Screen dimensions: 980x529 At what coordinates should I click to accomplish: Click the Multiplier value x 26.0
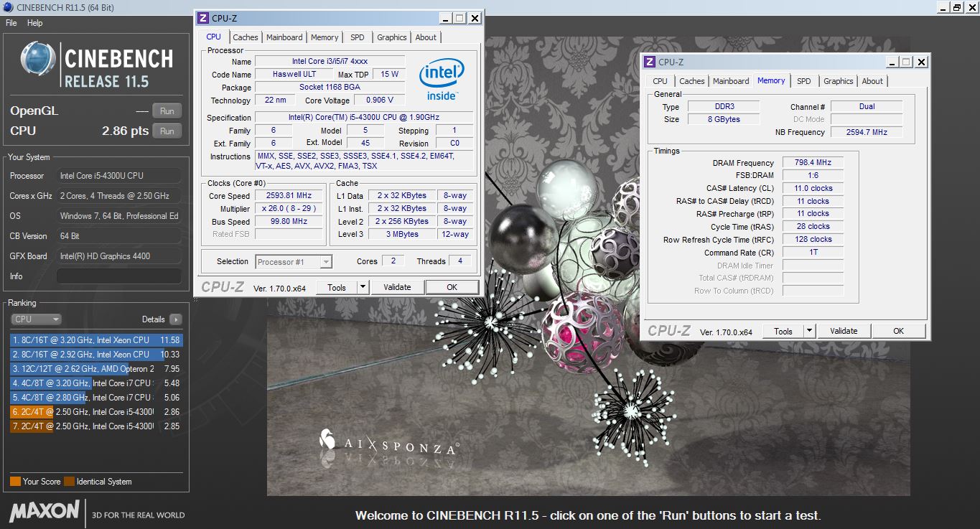290,209
